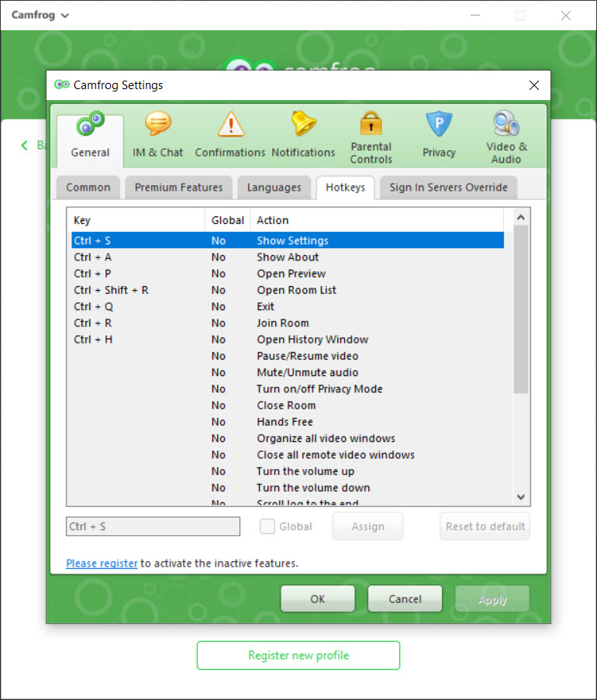Image resolution: width=597 pixels, height=700 pixels.
Task: Open Confirmations warning triangle icon
Action: point(230,124)
